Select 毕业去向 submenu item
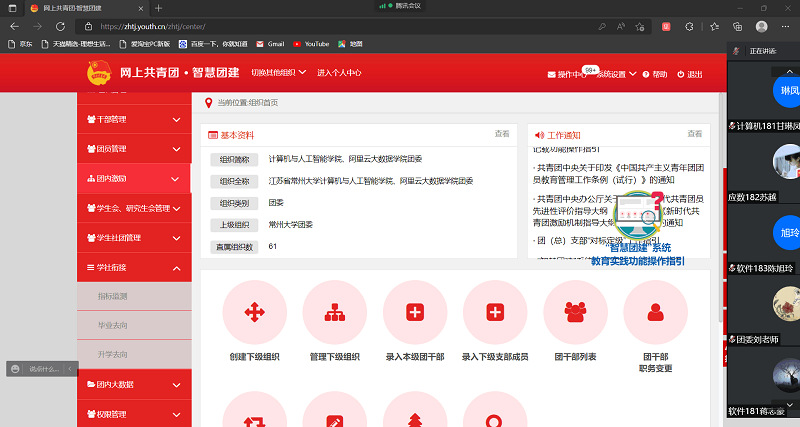The image size is (800, 427). (x=134, y=325)
